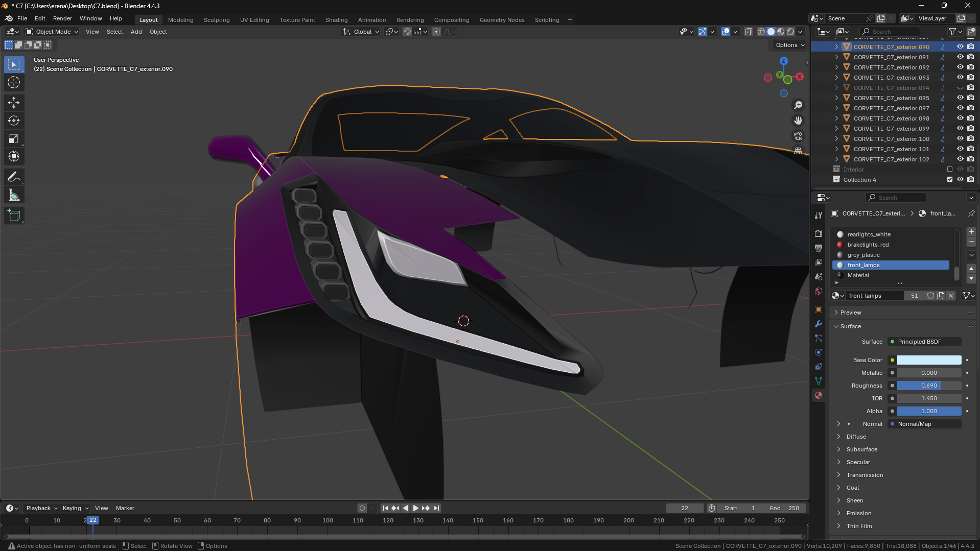Activate the Transform tool
This screenshot has height=551, width=980.
(x=14, y=156)
